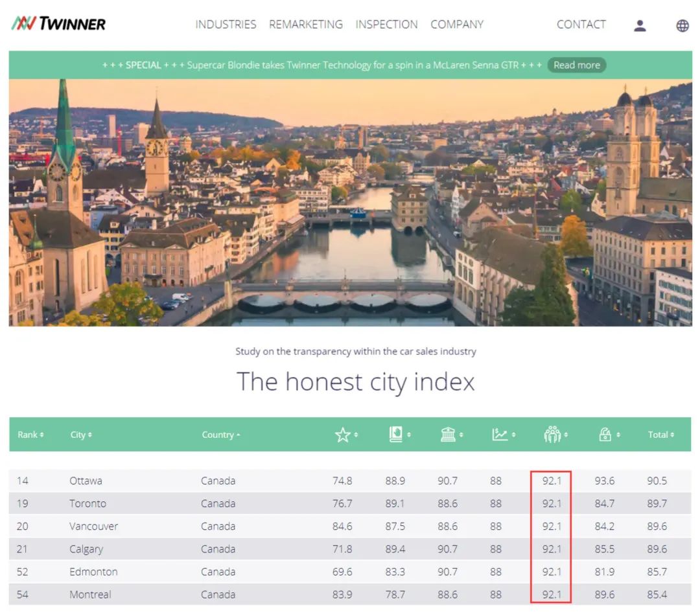Open the Remarketing menu

pos(306,24)
